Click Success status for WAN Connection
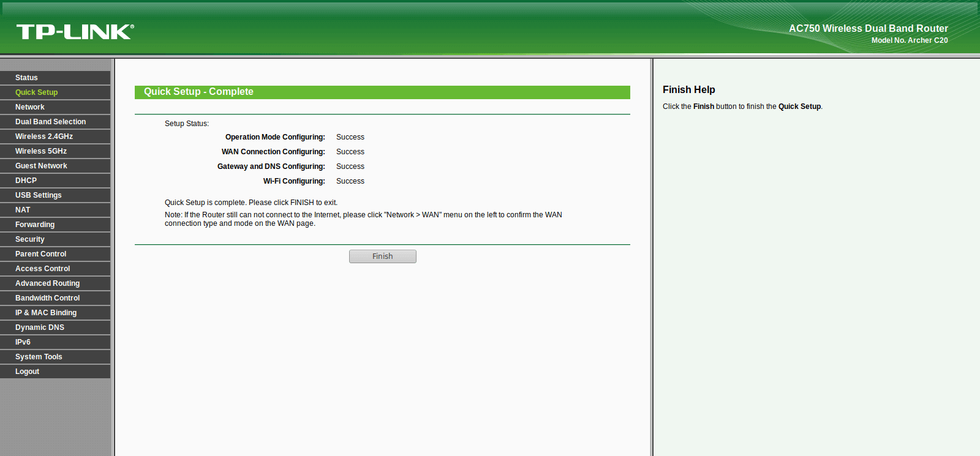 point(350,152)
